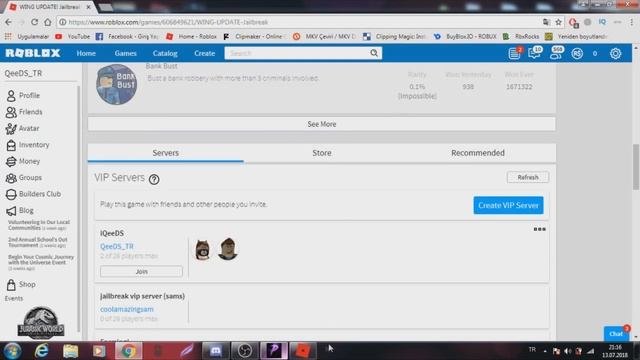Viewport: 640px width, 360px height.
Task: Click the browser address bar
Action: tap(302, 22)
